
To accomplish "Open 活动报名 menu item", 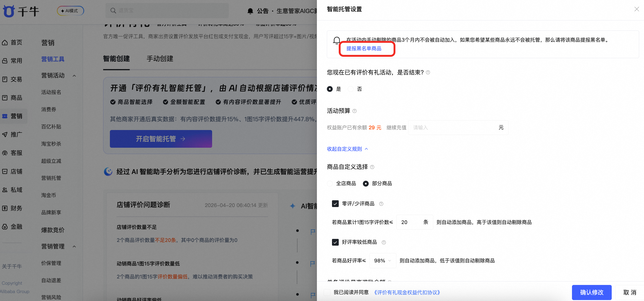I will 51,92.
